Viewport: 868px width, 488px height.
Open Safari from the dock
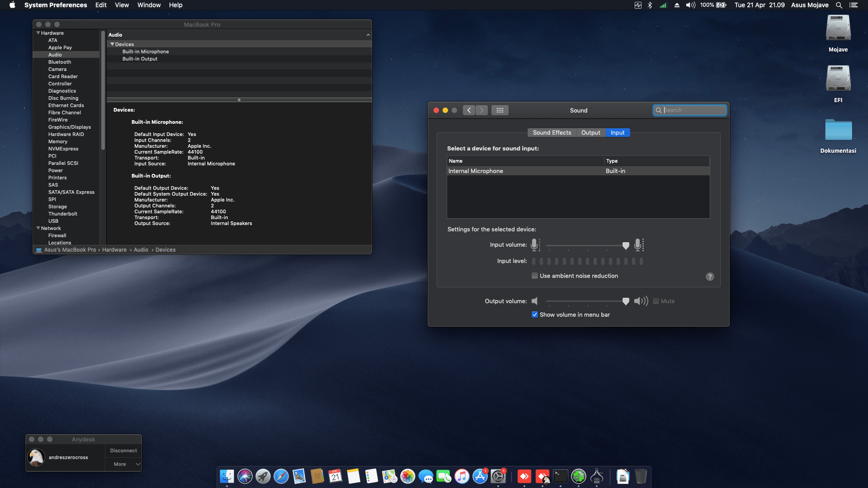(x=281, y=476)
